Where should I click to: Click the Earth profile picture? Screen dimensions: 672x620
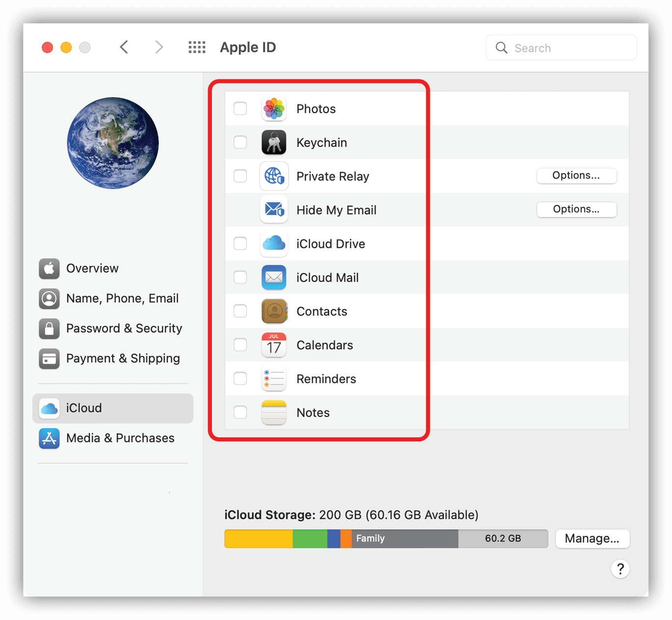(113, 143)
